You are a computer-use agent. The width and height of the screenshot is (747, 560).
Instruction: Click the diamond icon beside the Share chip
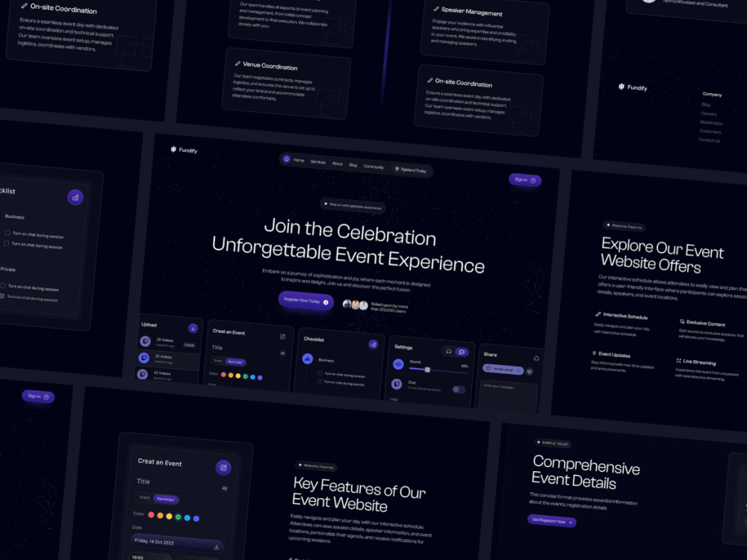(x=530, y=372)
